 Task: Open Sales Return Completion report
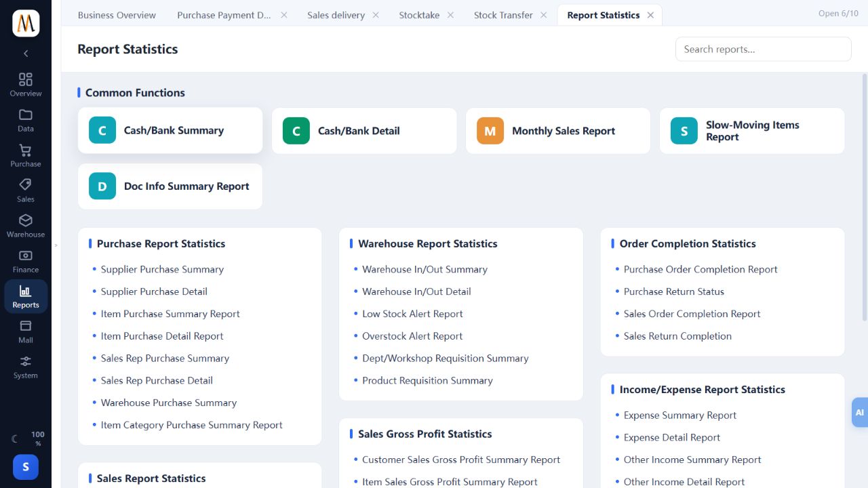click(677, 336)
